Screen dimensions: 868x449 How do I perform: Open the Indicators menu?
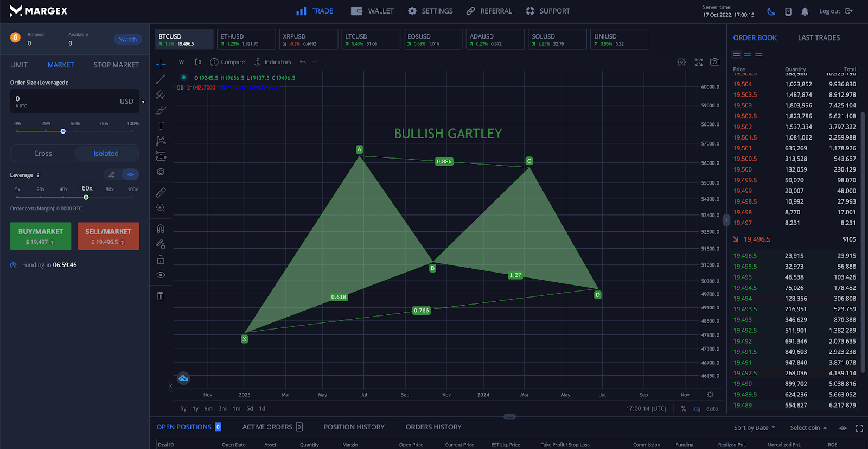coord(273,62)
